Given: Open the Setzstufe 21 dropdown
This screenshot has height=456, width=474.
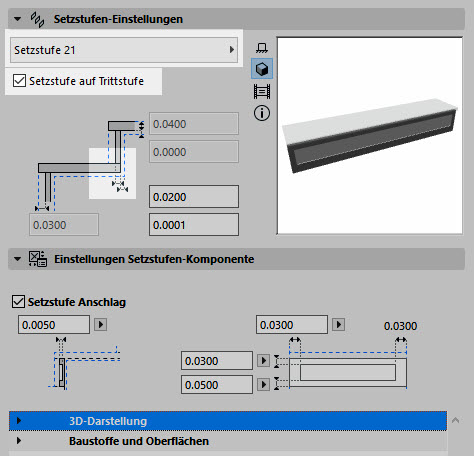Looking at the screenshot, I should (124, 50).
